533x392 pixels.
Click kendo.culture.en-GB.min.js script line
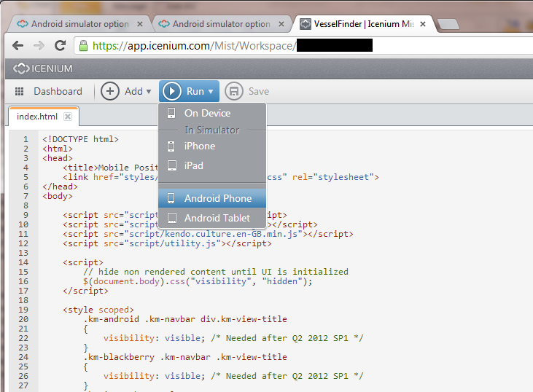click(208, 234)
